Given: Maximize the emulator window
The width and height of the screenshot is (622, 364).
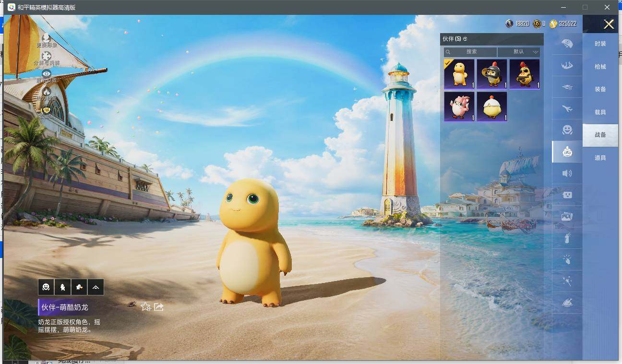Looking at the screenshot, I should coord(585,7).
